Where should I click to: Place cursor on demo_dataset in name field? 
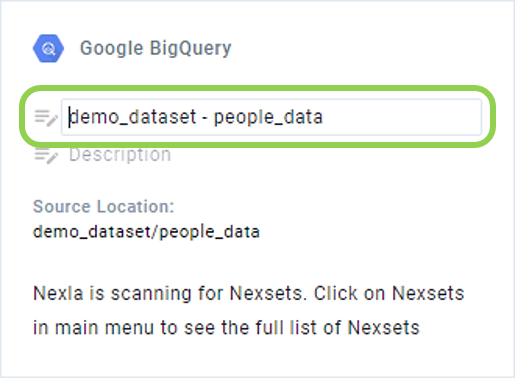[x=134, y=117]
